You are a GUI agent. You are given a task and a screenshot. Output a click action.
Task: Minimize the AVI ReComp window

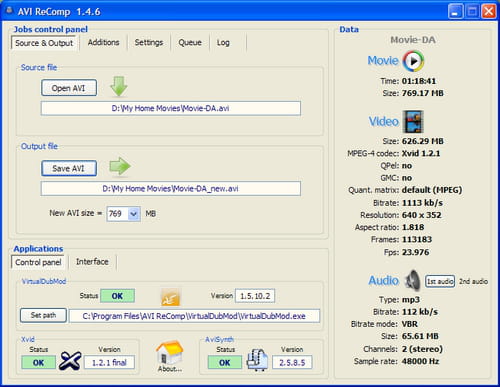(455, 11)
